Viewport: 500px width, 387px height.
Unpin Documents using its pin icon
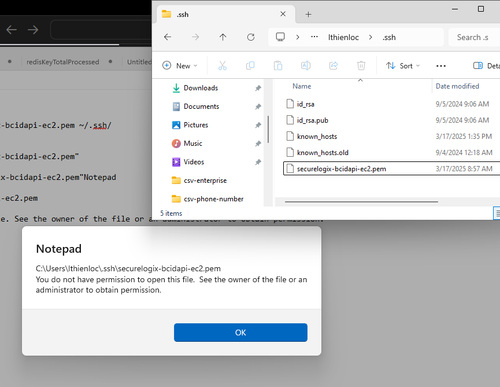click(258, 107)
